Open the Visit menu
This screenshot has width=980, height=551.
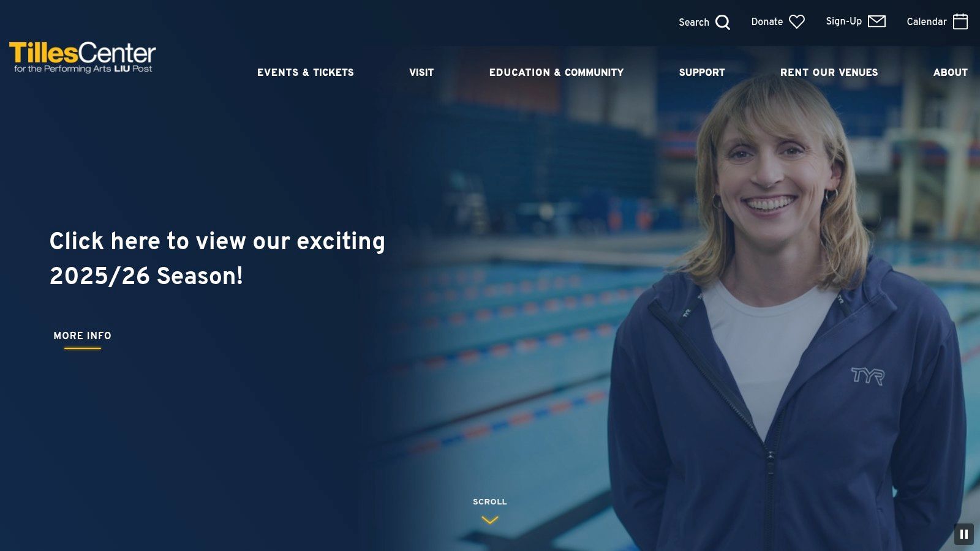point(421,72)
